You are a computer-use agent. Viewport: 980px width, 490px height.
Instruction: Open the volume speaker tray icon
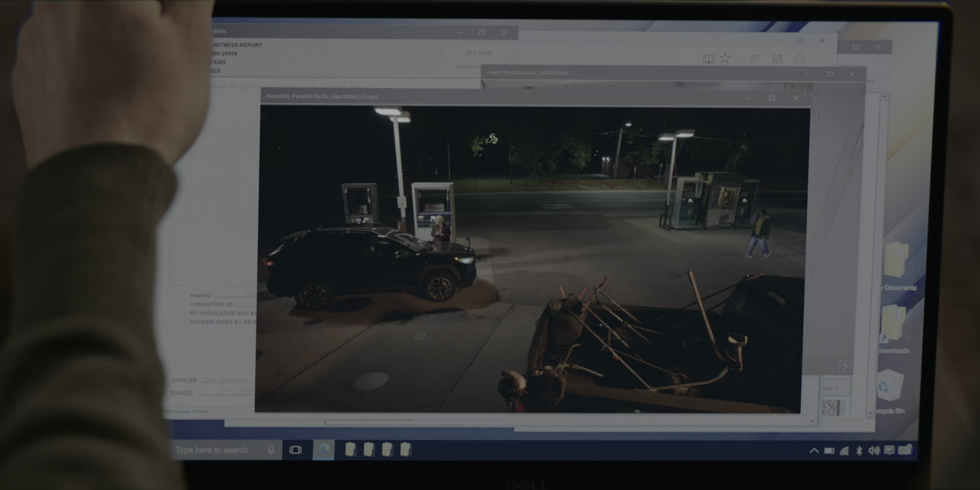[x=874, y=451]
